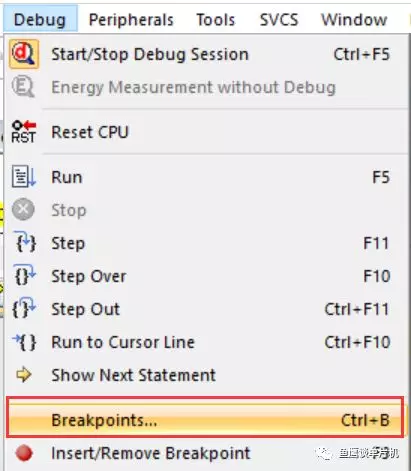
Task: Select Run to Cursor Line entry text
Action: 123,342
